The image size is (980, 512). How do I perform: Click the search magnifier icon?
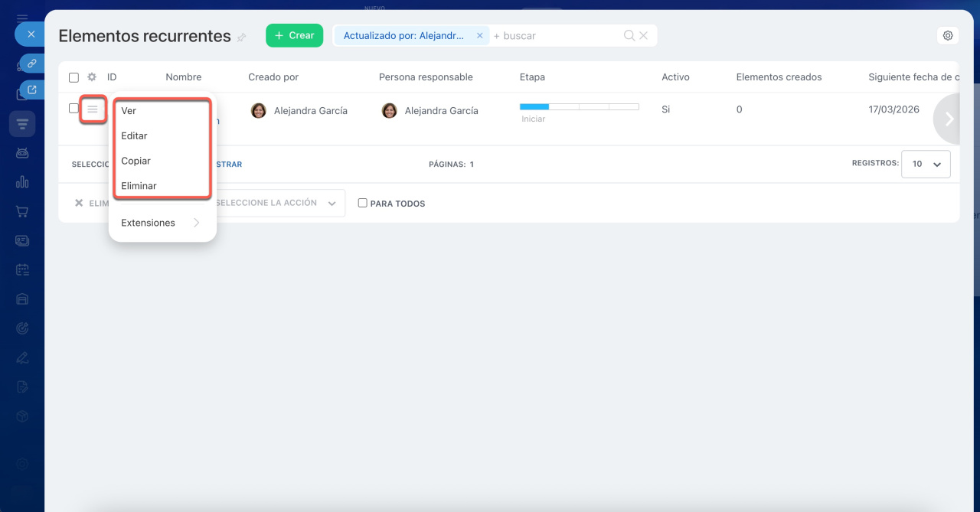[x=629, y=35]
